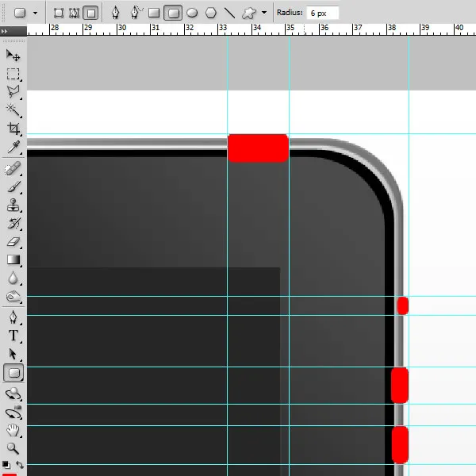Select the Rectangular Marquee tool
Image resolution: width=476 pixels, height=476 pixels.
(x=13, y=74)
